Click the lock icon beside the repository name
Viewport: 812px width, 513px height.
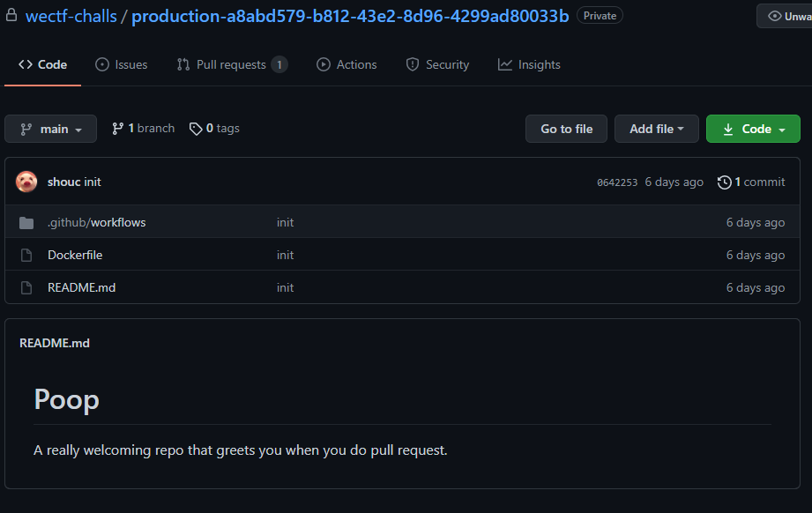coord(11,16)
